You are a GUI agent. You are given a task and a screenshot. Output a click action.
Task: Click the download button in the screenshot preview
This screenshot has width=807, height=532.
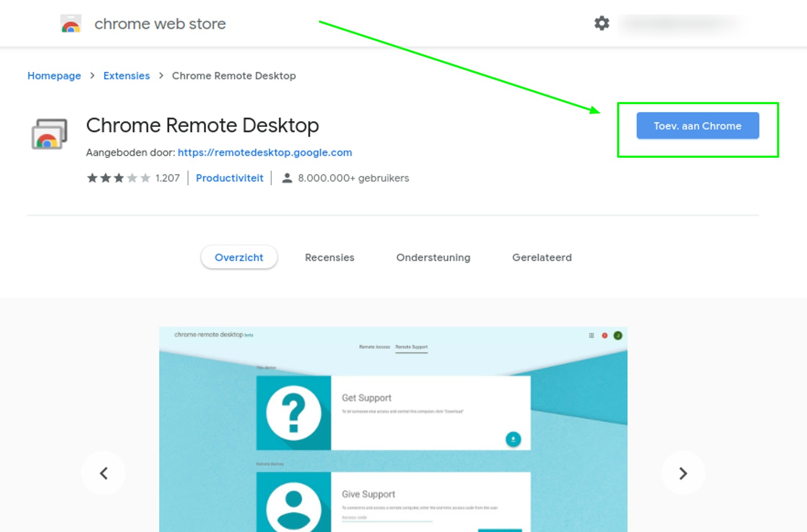[x=513, y=439]
